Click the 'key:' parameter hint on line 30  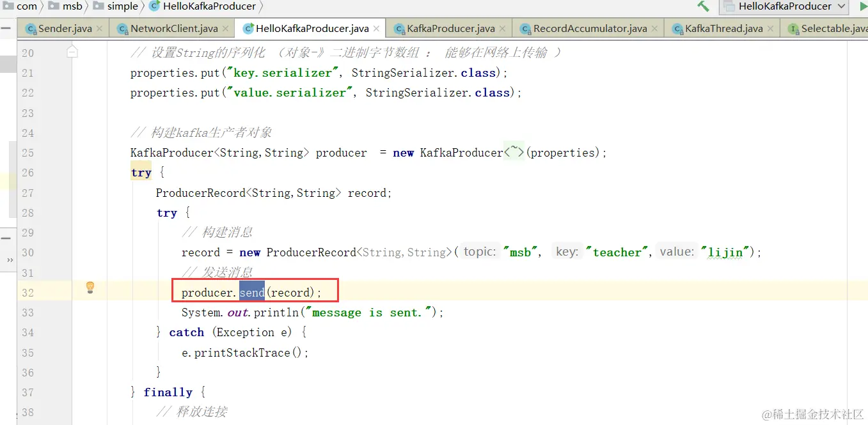(x=567, y=252)
